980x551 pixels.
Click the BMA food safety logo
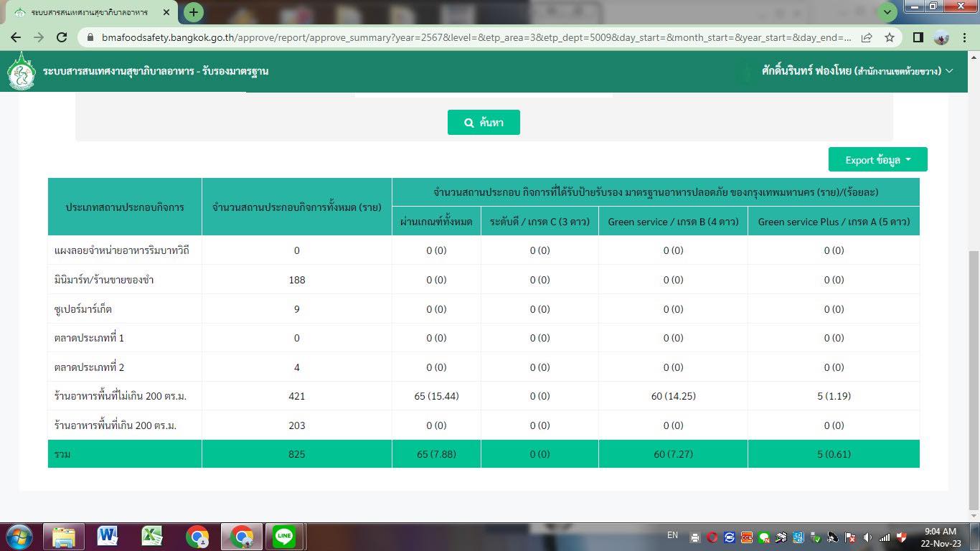tap(22, 71)
